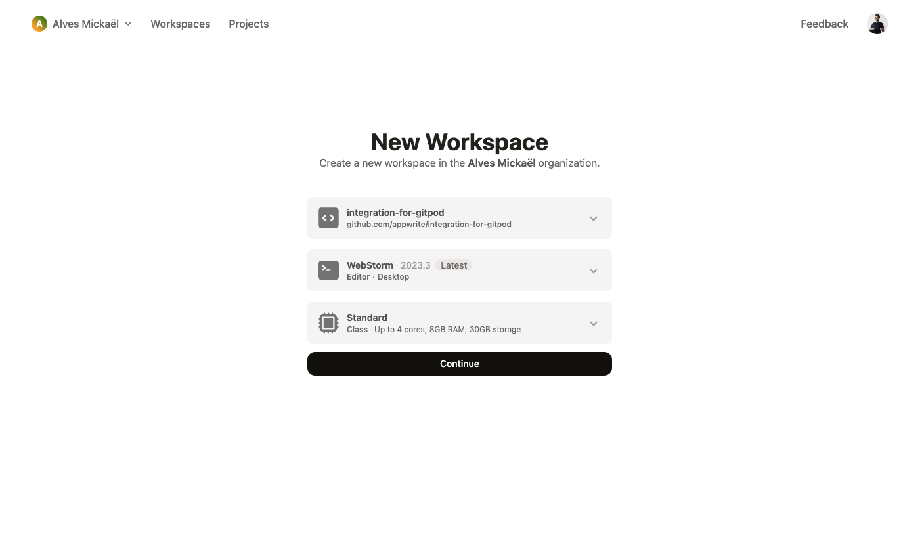Open the Projects page
Viewport: 924px width, 560px height.
coord(248,24)
